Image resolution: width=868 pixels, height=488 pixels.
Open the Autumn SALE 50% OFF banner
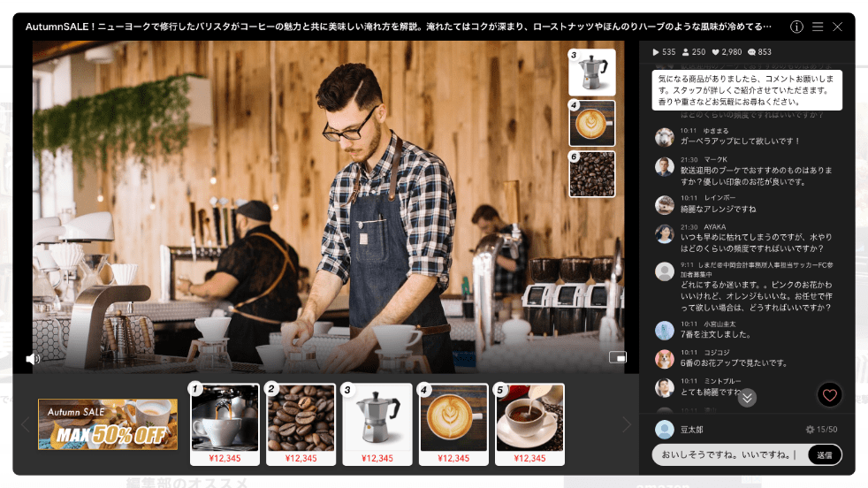pos(108,424)
